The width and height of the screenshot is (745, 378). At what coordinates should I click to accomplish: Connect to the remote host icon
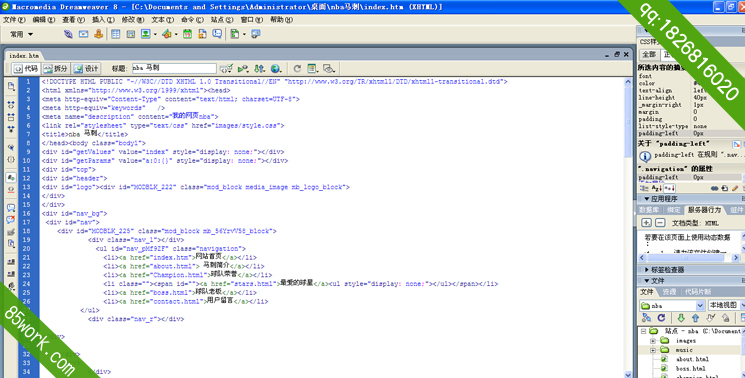(x=646, y=318)
